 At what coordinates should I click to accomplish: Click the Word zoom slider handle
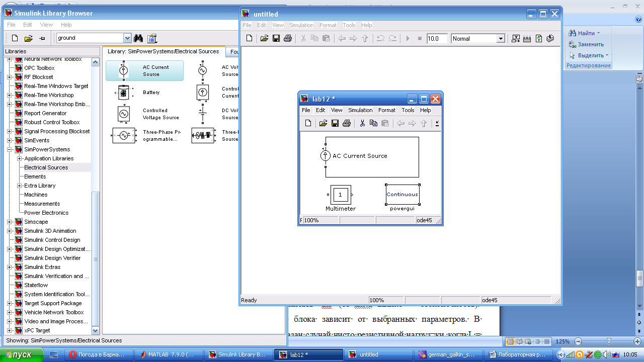click(609, 341)
